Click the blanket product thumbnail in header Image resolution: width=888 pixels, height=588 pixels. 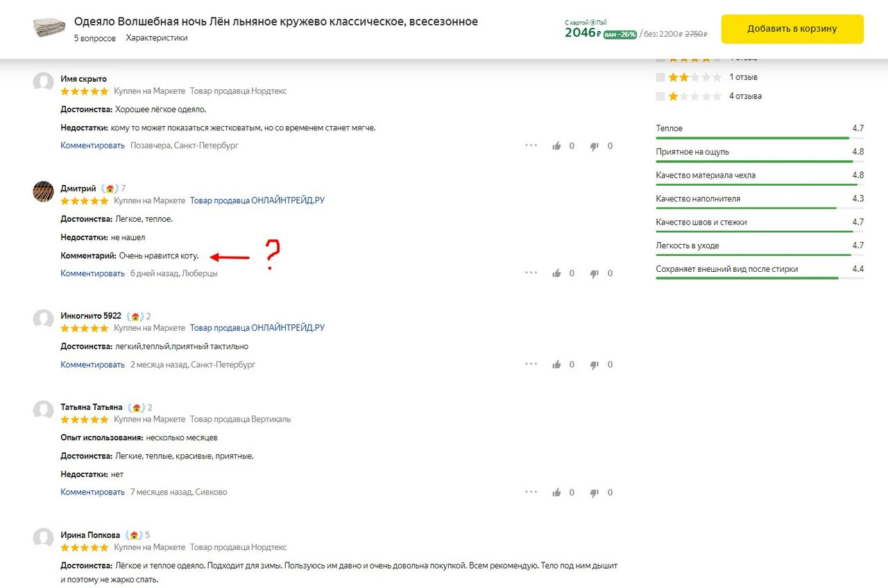click(x=49, y=28)
